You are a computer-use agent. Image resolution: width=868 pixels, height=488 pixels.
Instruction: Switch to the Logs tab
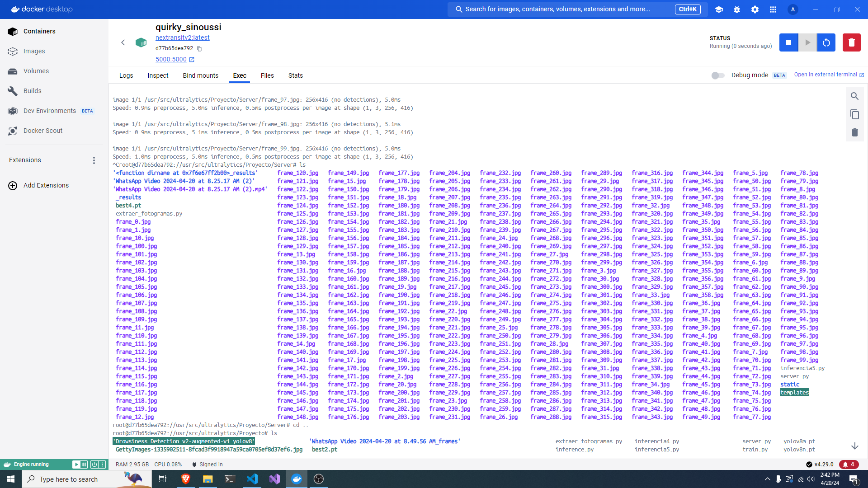[x=126, y=75]
